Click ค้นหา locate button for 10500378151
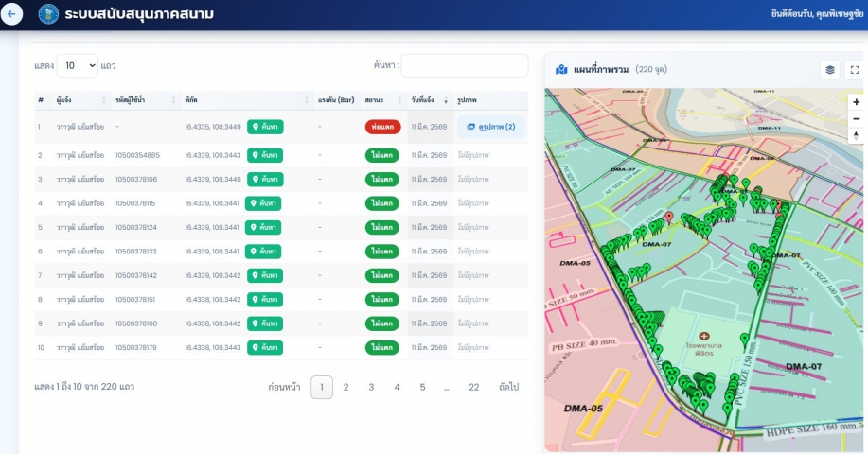 click(264, 300)
